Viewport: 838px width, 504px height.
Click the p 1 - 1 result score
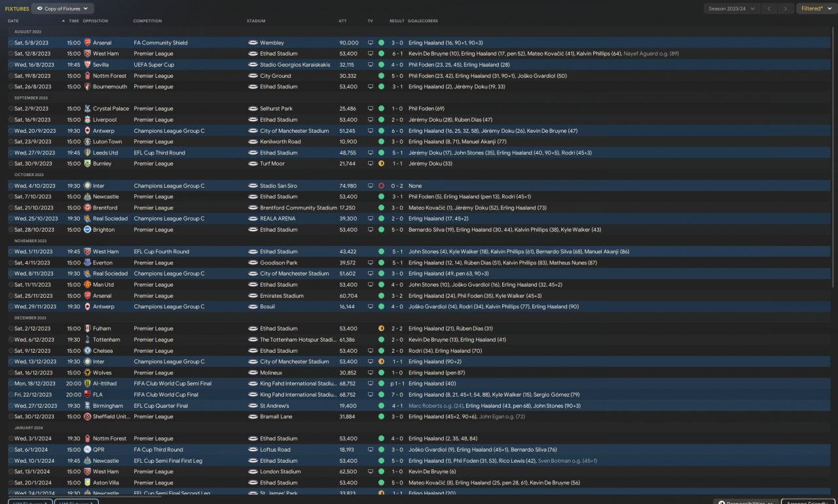(396, 384)
